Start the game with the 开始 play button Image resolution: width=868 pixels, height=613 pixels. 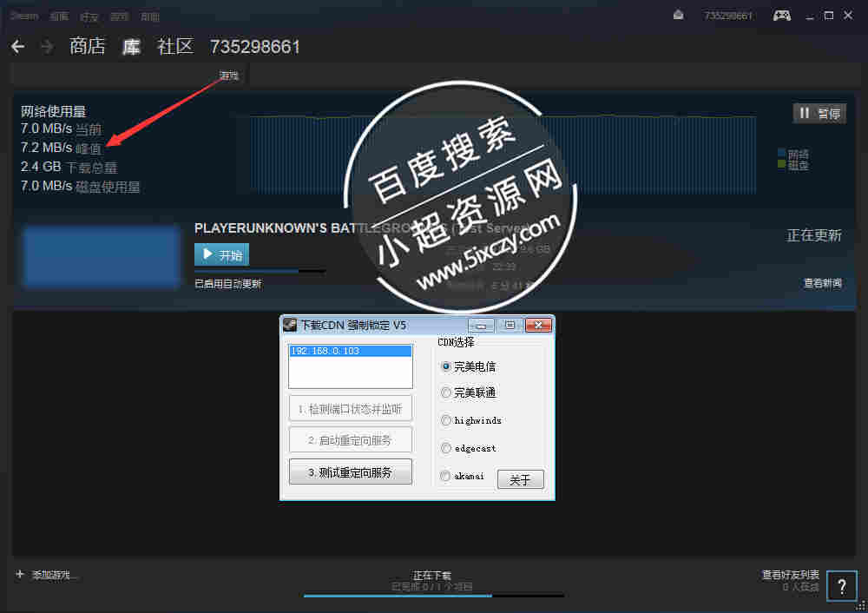pos(221,254)
